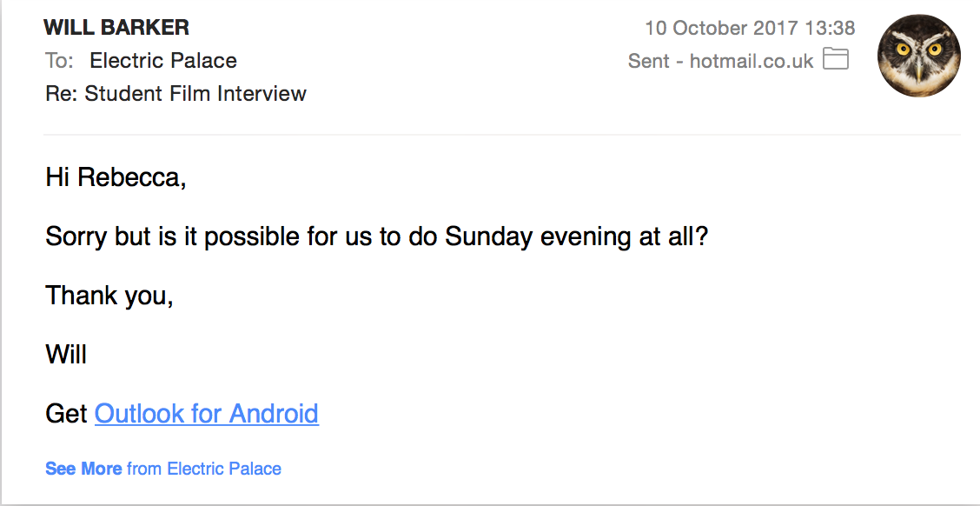Select the Electric Palace recipient

coord(163,61)
